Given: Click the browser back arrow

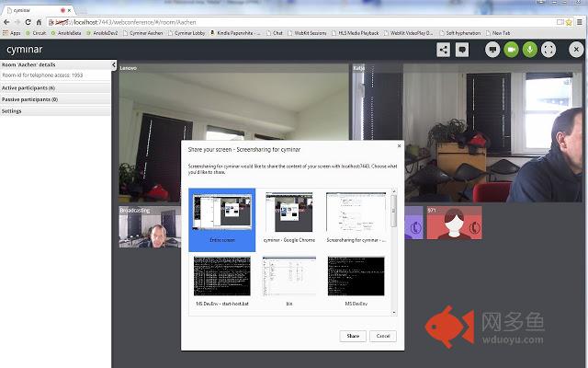Looking at the screenshot, I should click(6, 22).
